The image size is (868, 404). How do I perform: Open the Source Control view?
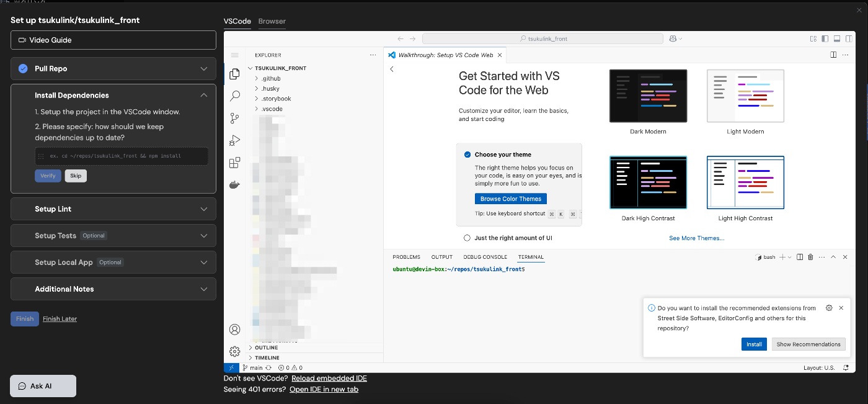[x=234, y=118]
